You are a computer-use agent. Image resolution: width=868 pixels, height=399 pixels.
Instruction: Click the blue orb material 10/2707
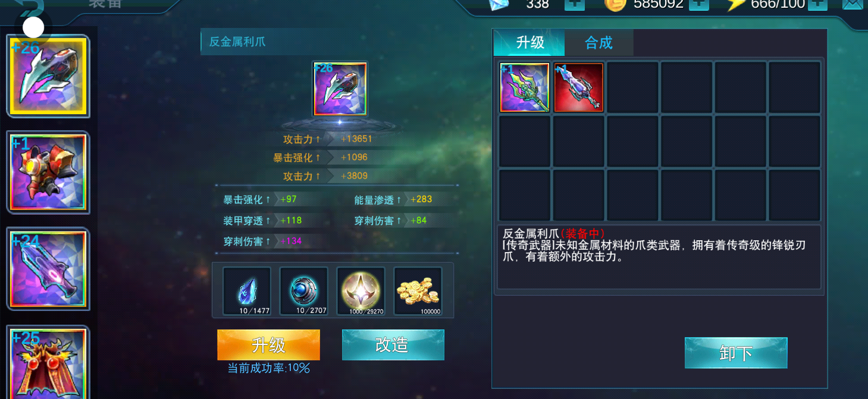tap(304, 291)
